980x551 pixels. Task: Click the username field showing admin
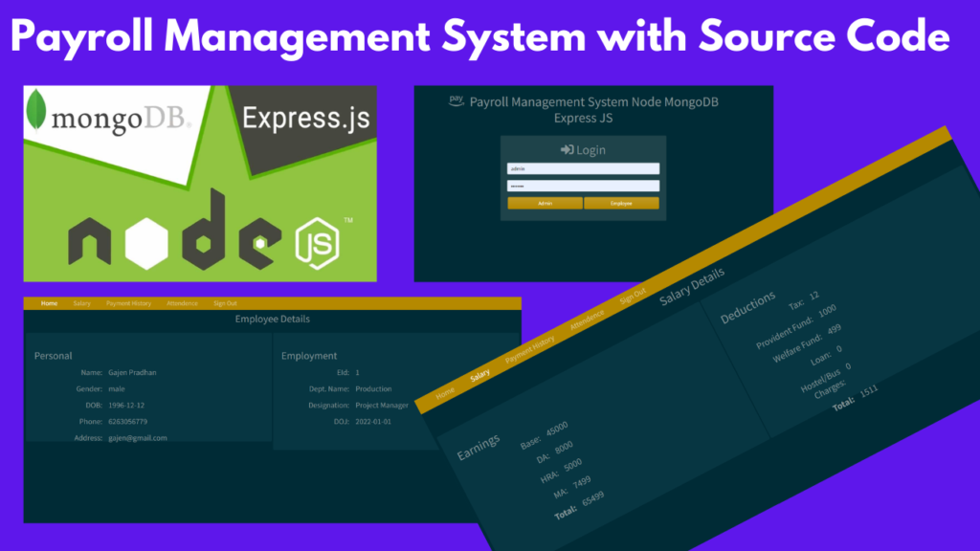[x=583, y=167]
